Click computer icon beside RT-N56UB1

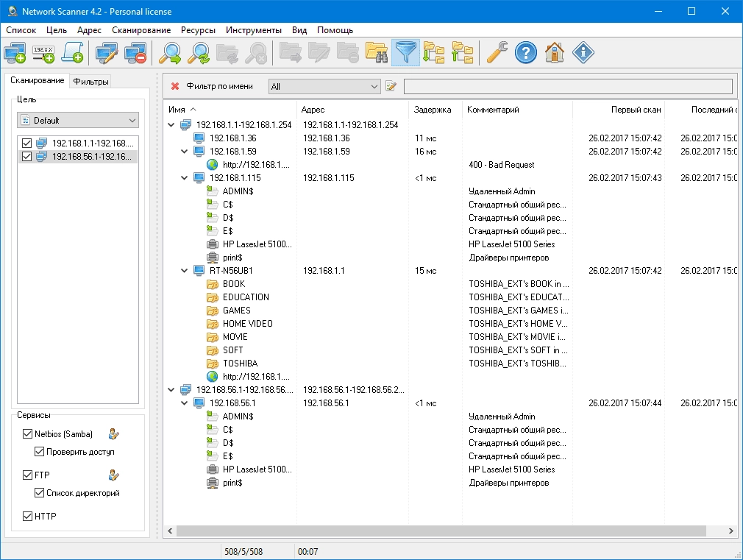pyautogui.click(x=199, y=271)
